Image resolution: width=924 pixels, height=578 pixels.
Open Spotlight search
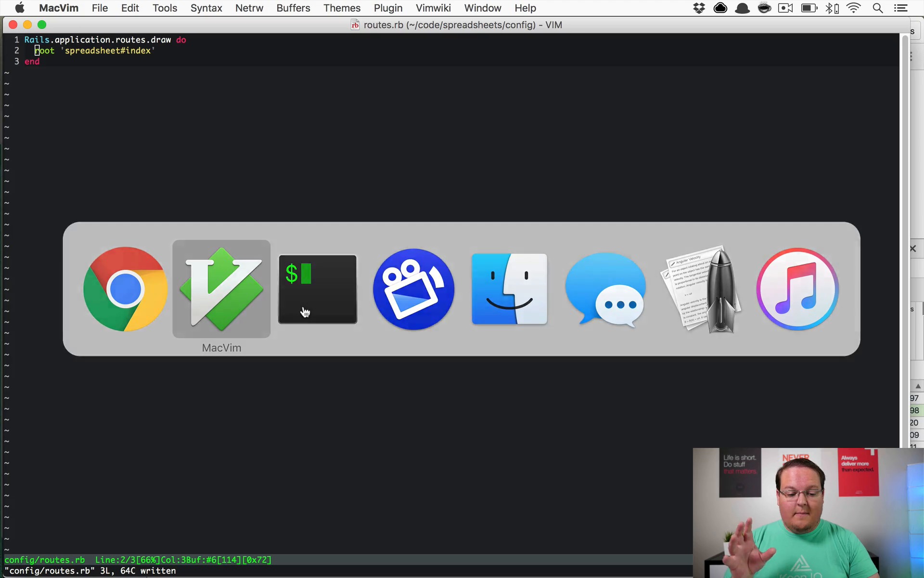[x=878, y=8]
